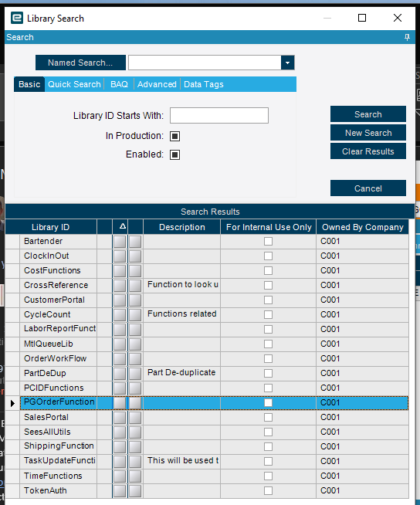420x505 pixels.
Task: Click the Named Search... button
Action: [80, 63]
